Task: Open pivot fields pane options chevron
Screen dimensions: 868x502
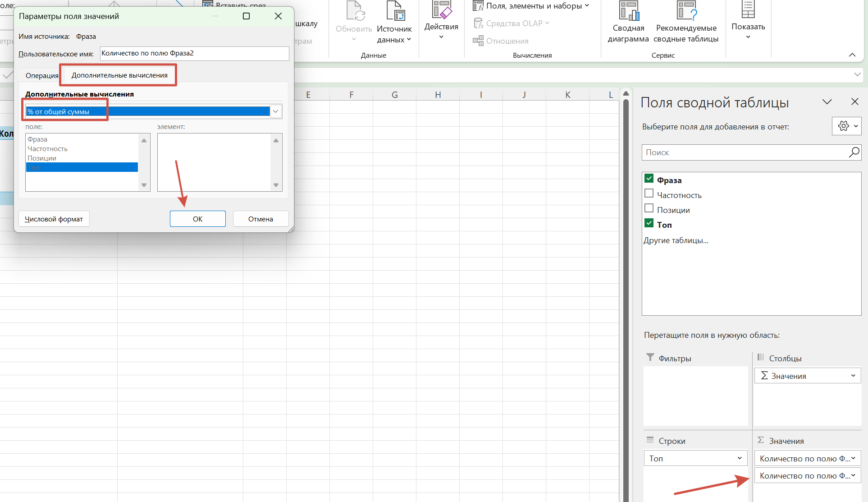Action: point(827,102)
